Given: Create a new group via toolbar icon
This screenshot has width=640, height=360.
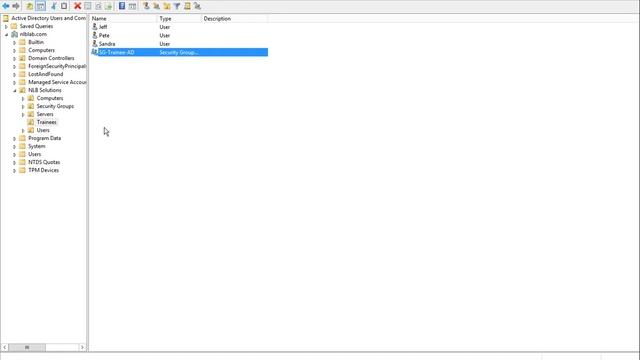Looking at the screenshot, I should (156, 6).
